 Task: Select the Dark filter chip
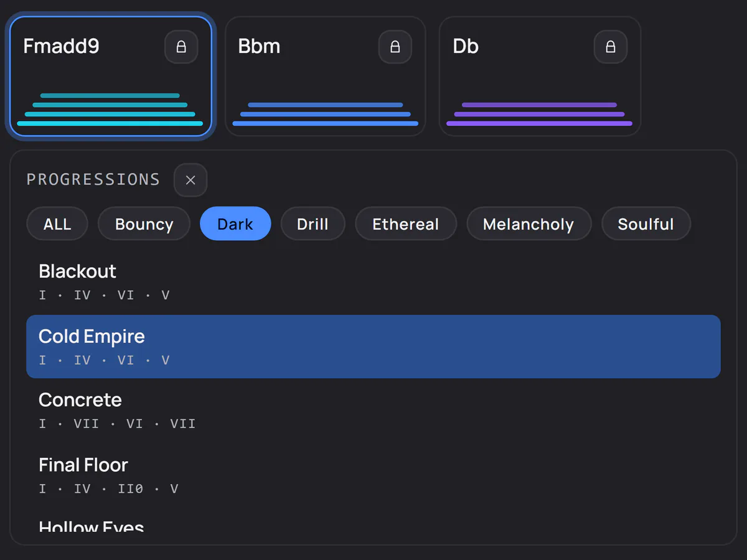[235, 224]
